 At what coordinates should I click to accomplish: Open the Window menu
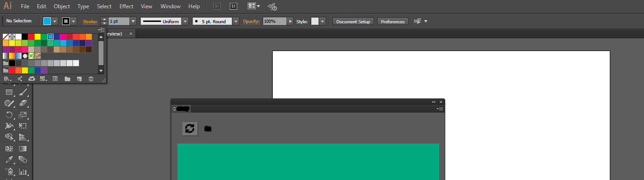point(171,6)
